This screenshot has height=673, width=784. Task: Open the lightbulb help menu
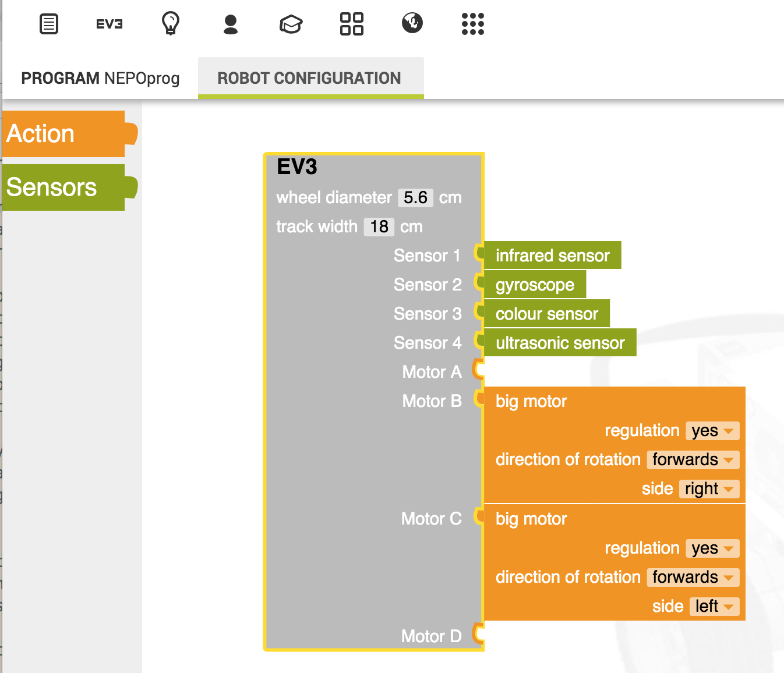tap(170, 24)
